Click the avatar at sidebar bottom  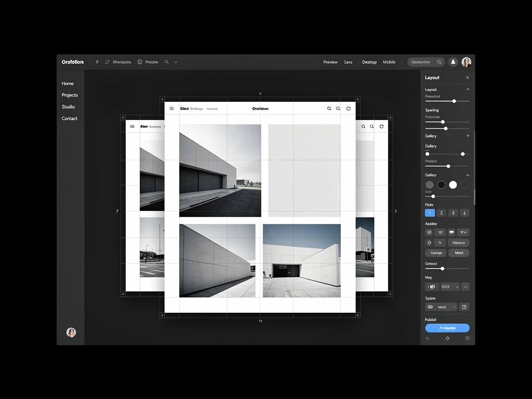[71, 332]
